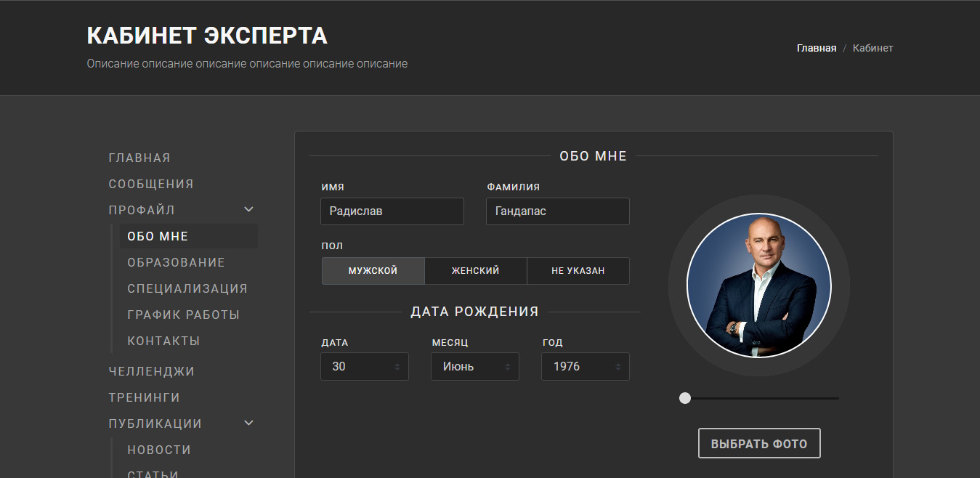Open the Год dropdown showing 1976
The image size is (980, 478).
point(585,367)
